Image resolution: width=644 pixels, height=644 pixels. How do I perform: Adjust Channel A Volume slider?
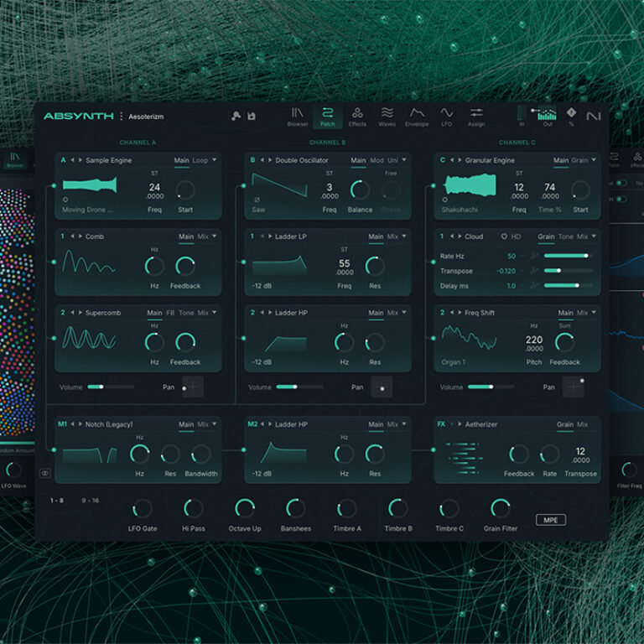[x=111, y=387]
